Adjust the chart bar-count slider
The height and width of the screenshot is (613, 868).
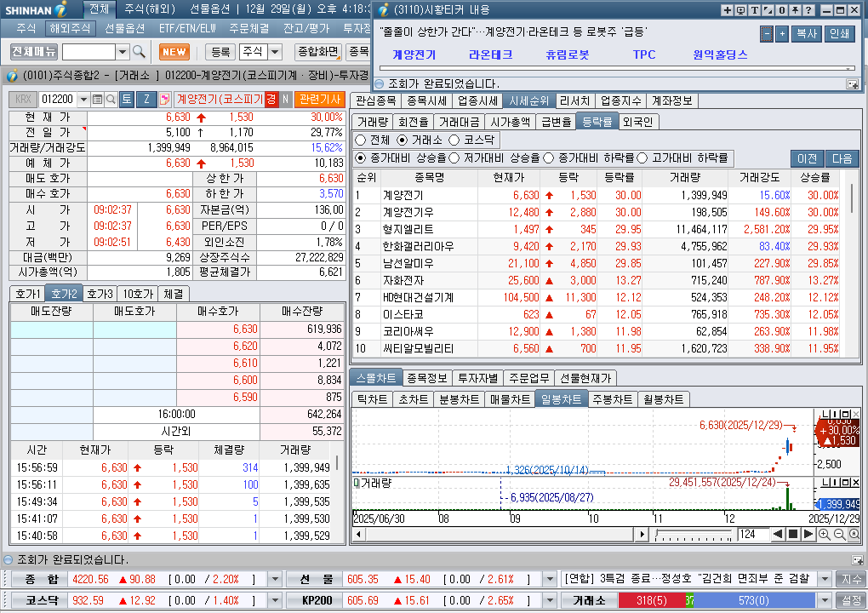(x=693, y=535)
